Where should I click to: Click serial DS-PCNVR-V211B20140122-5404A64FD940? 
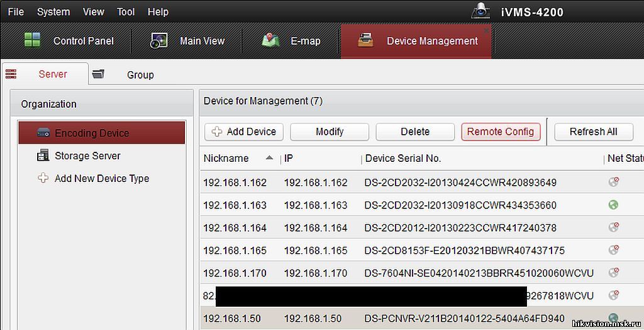point(465,319)
